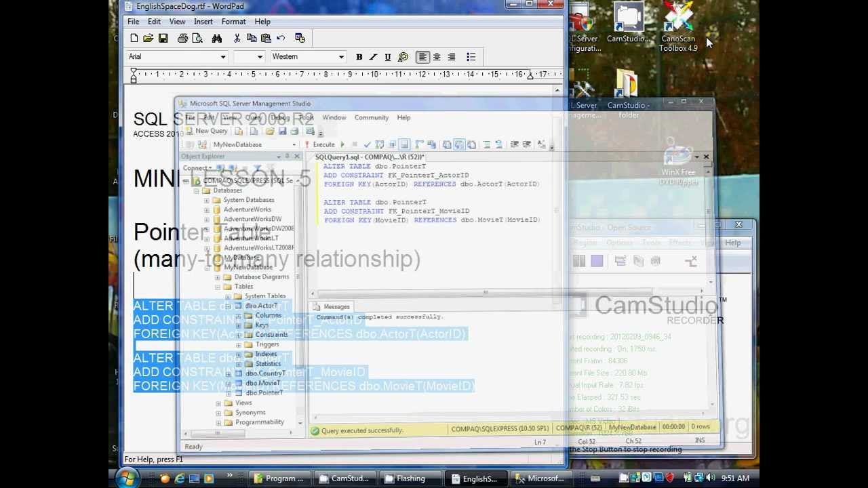Select the SQLQuery1.sql tab

370,157
